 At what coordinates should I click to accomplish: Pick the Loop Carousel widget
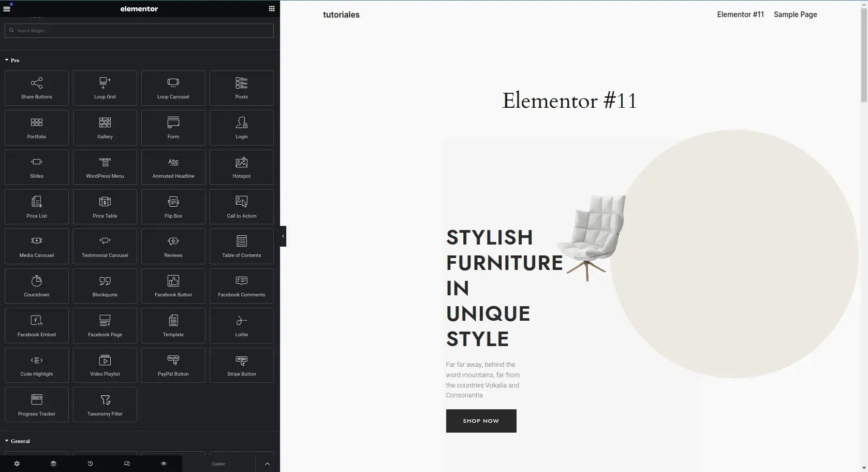tap(173, 88)
